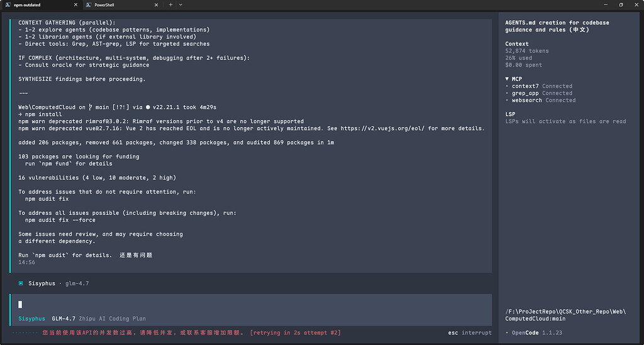The height and width of the screenshot is (345, 644).
Task: Minimize the terminal window
Action: coord(606,5)
